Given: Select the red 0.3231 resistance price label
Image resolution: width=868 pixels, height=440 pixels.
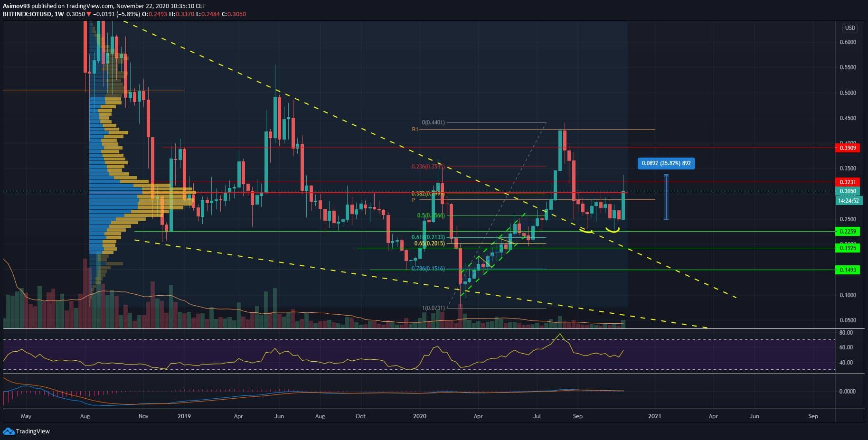Looking at the screenshot, I should [847, 182].
